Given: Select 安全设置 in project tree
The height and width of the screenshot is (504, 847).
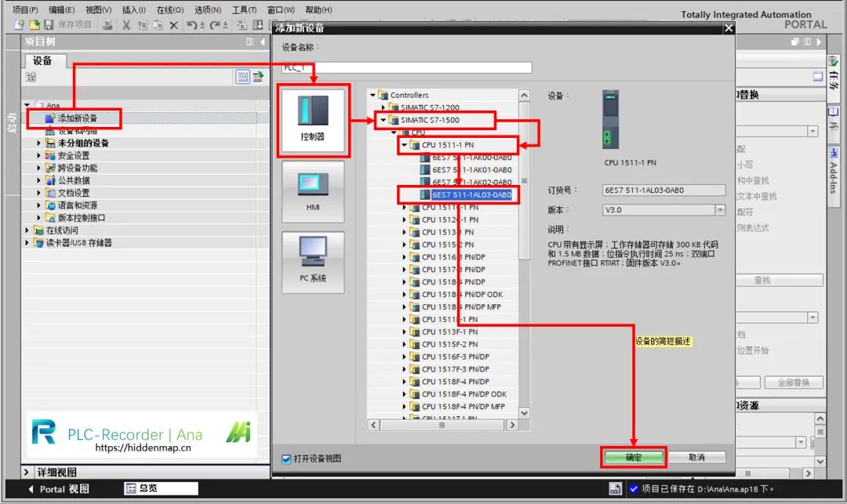Looking at the screenshot, I should 74,155.
